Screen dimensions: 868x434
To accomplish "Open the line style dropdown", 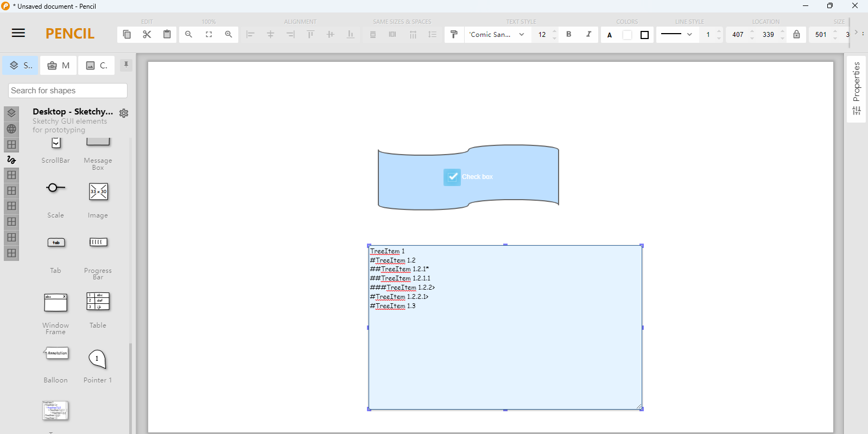I will pyautogui.click(x=676, y=34).
